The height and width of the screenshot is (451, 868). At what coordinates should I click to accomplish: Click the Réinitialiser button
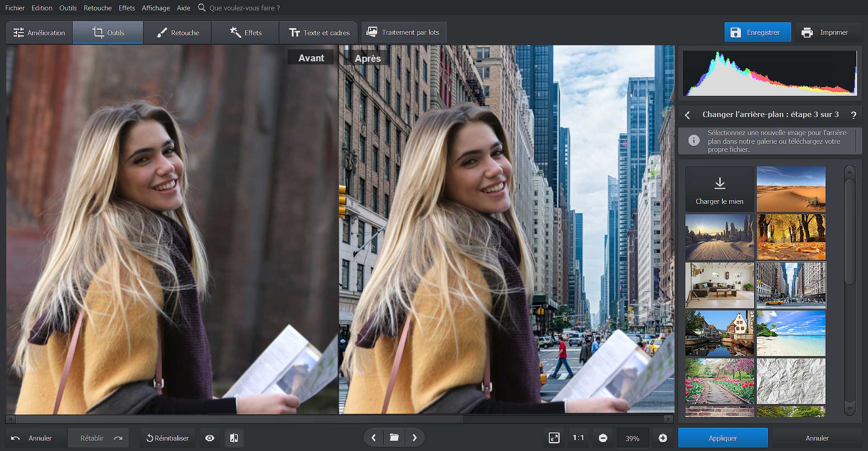pyautogui.click(x=167, y=438)
